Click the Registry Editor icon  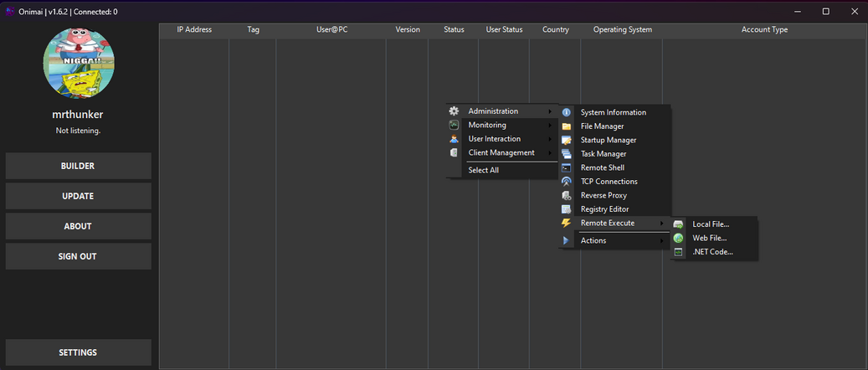pos(567,209)
